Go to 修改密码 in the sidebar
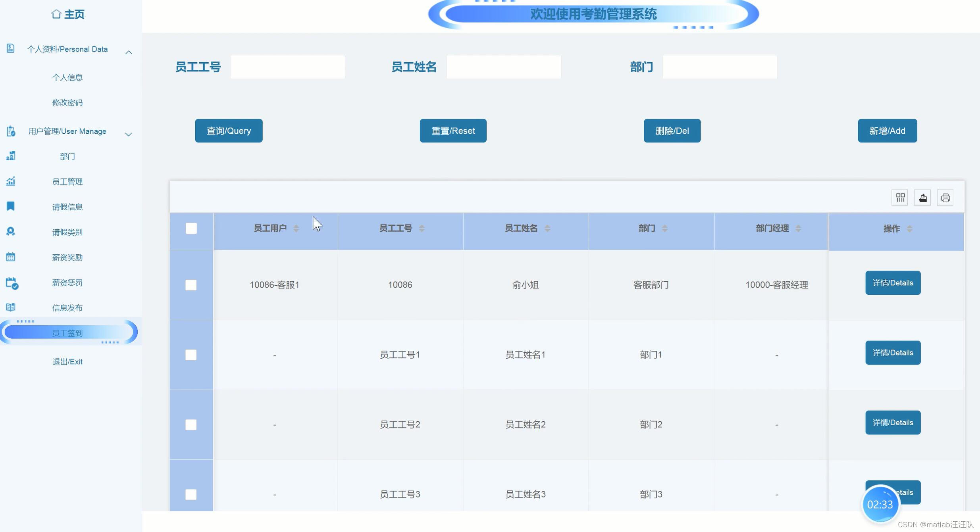The height and width of the screenshot is (532, 980). 67,102
